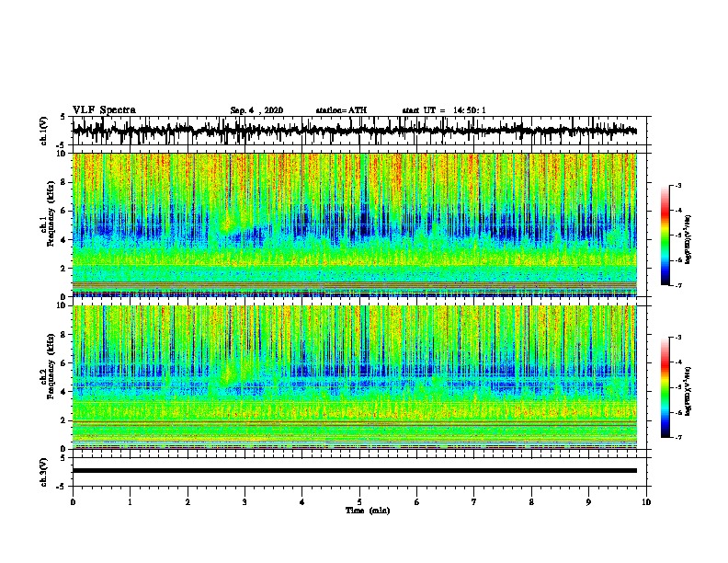This screenshot has height=563, width=728.
Task: Click the ch.1 voltage waveform trace
Action: tap(354, 131)
